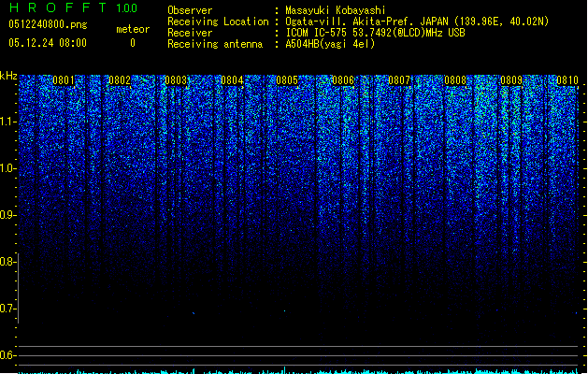Click the 0.8 kHz axis tick label

pyautogui.click(x=7, y=262)
